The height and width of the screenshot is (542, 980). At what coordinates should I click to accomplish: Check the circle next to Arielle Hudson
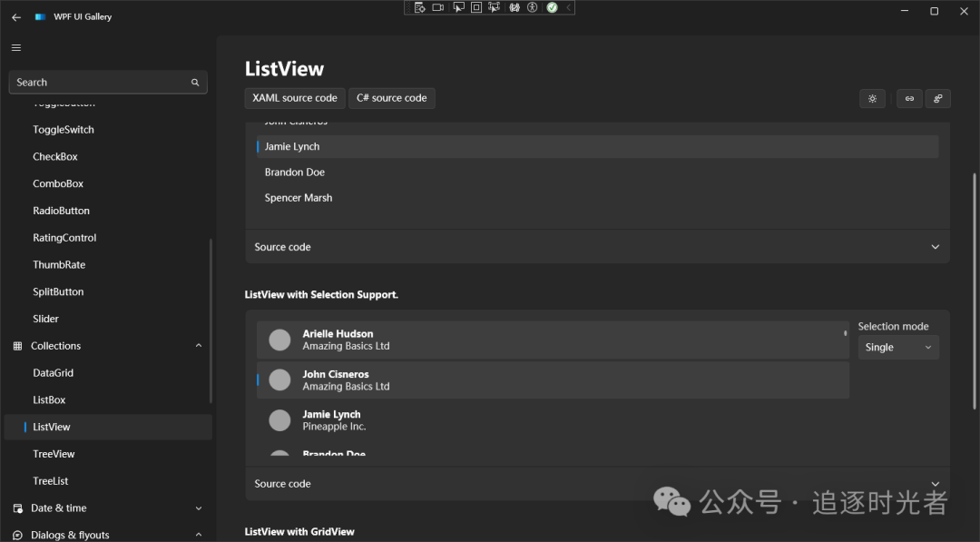pos(279,340)
